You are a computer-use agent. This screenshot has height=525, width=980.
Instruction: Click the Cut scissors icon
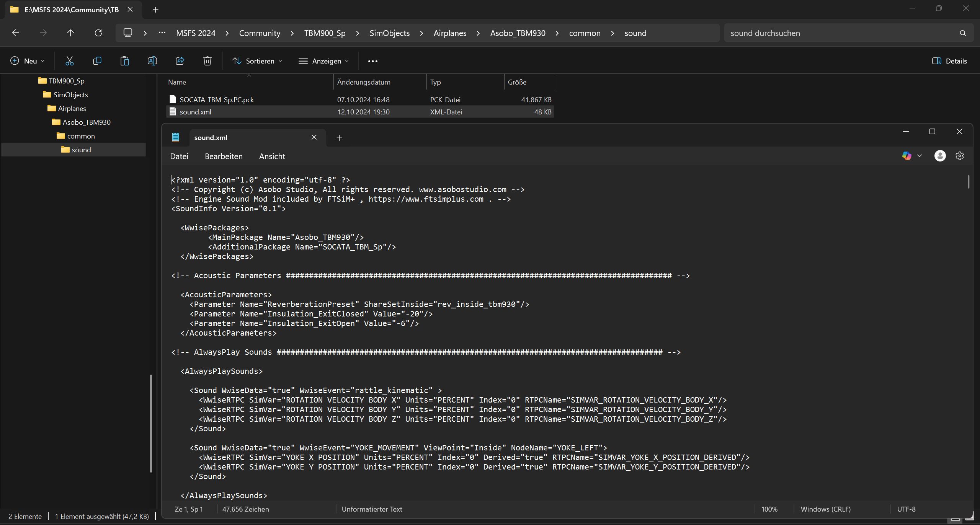point(69,61)
